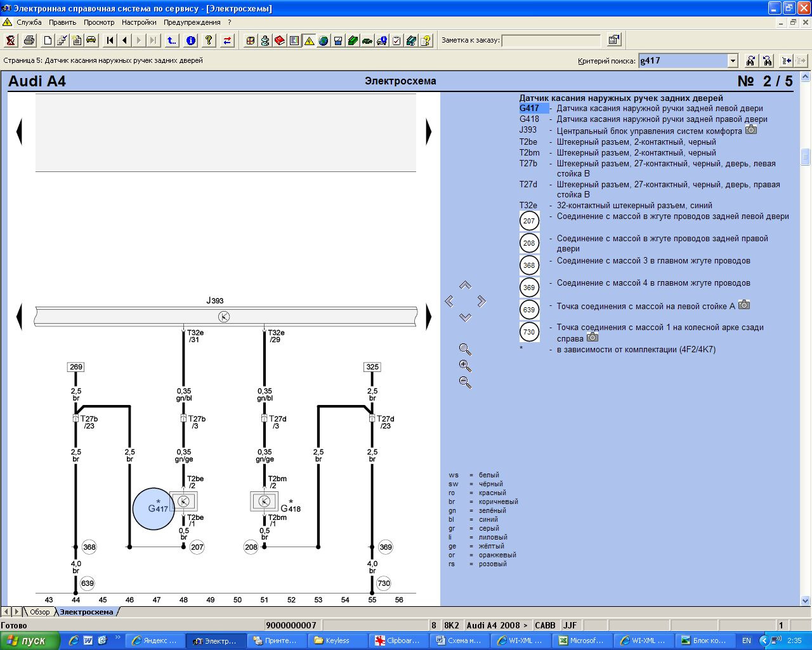Click the car vehicle selection icon
Screen dimensions: 812x650
(x=91, y=41)
